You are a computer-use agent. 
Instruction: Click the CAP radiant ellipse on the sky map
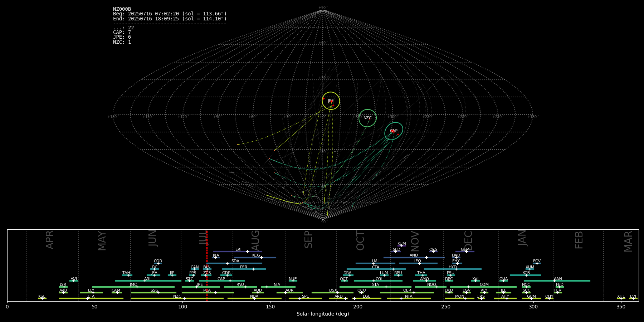(x=394, y=131)
